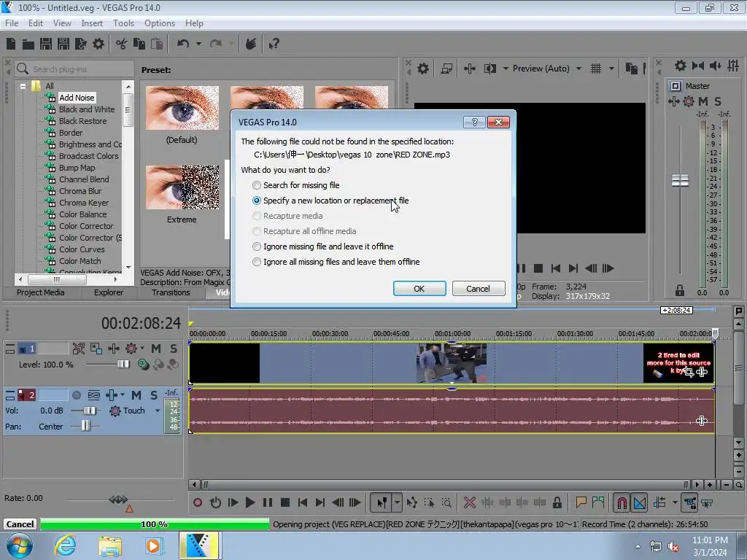Viewport: 747px width, 560px height.
Task: Click the audio track Pan slider
Action: coord(85,426)
